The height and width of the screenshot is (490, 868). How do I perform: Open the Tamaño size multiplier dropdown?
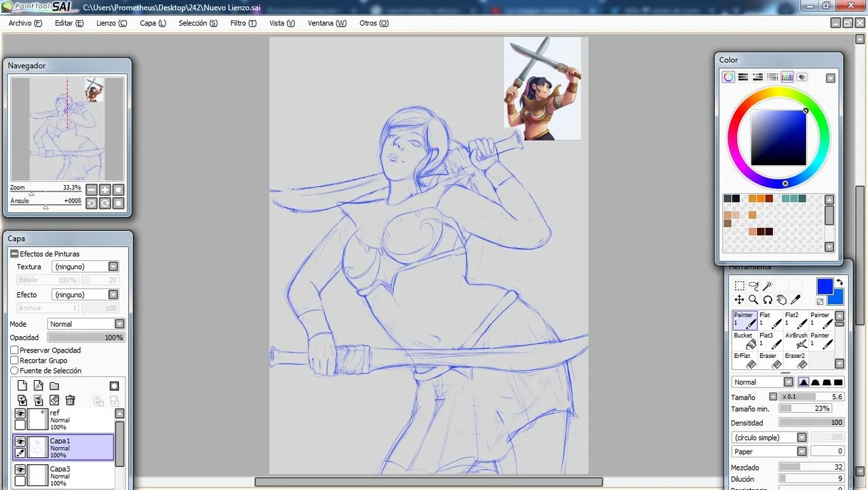coord(772,397)
